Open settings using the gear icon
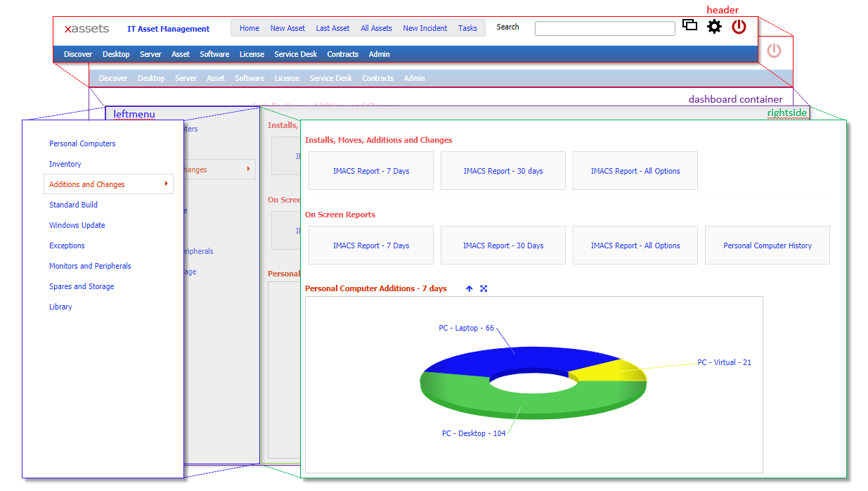868x491 pixels. [714, 26]
